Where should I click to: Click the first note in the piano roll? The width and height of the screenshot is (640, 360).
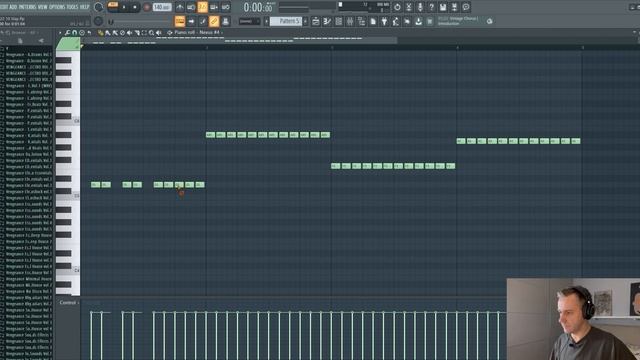click(x=96, y=184)
